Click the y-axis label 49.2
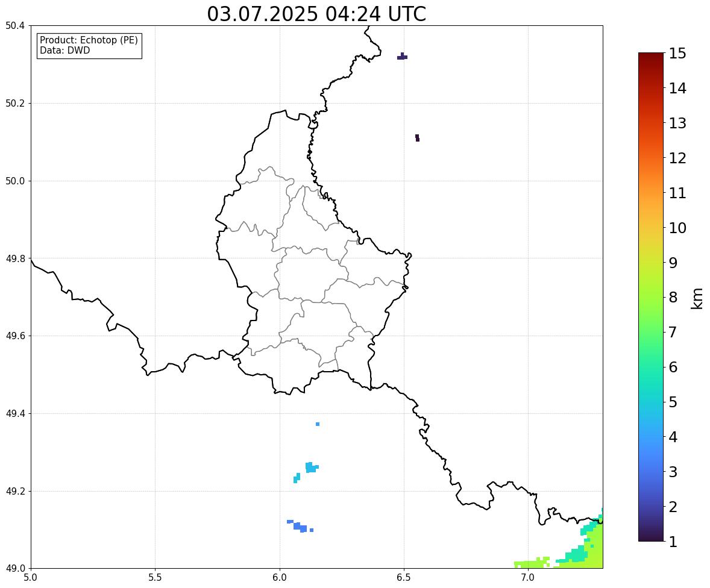Viewport: 710px width, 588px height. coord(15,491)
